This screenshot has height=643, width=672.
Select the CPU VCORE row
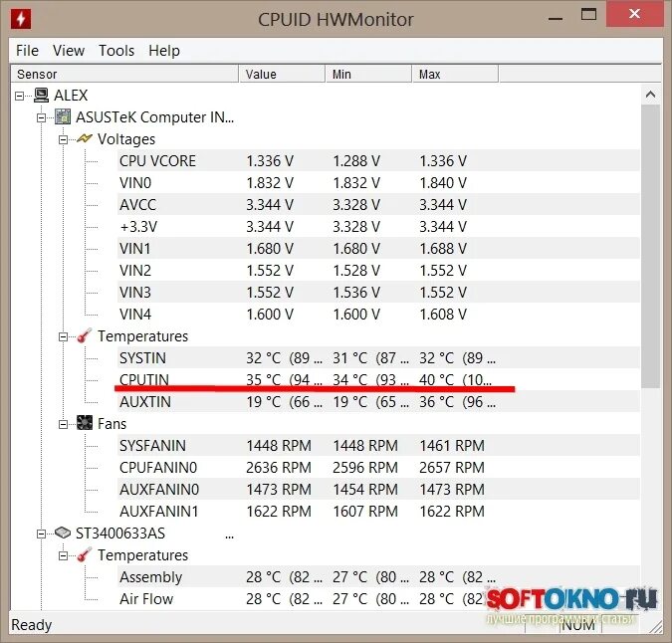click(x=378, y=160)
